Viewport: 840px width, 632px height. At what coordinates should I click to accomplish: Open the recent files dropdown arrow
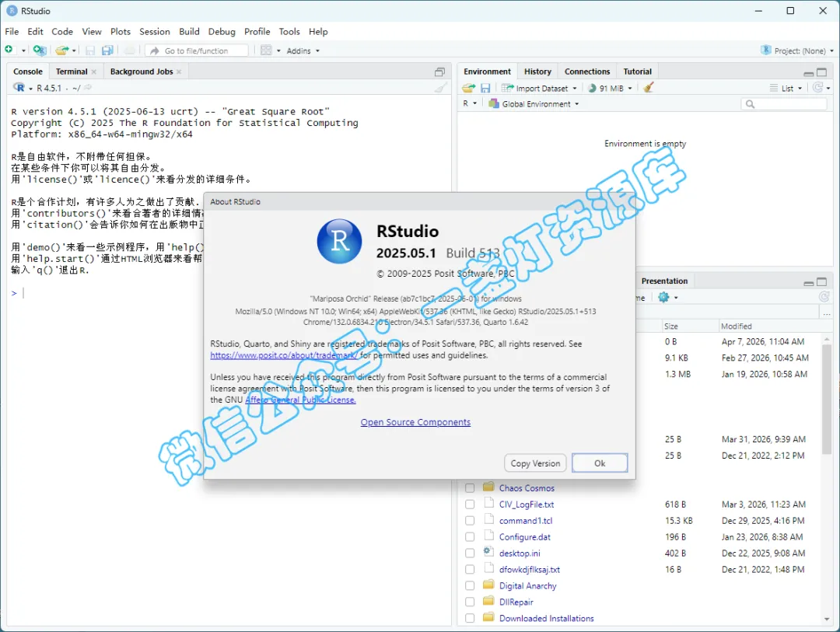(74, 51)
